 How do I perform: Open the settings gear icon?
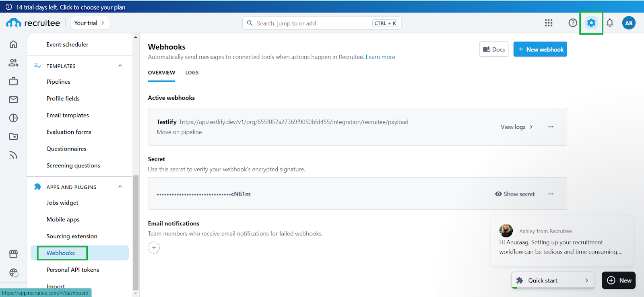point(591,23)
